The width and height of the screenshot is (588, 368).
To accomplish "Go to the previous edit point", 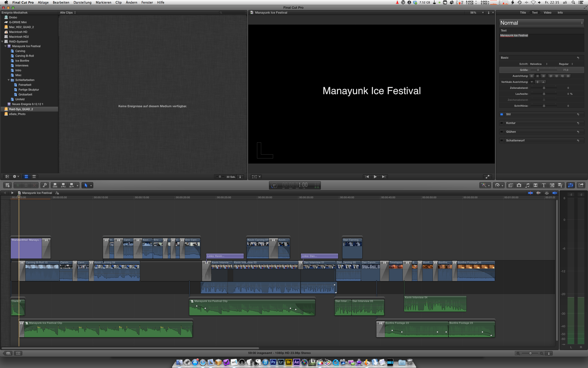I will [367, 177].
